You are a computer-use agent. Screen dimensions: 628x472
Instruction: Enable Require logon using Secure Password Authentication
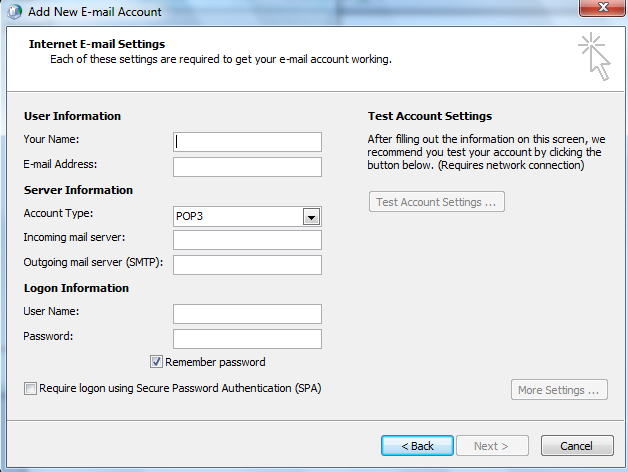30,388
